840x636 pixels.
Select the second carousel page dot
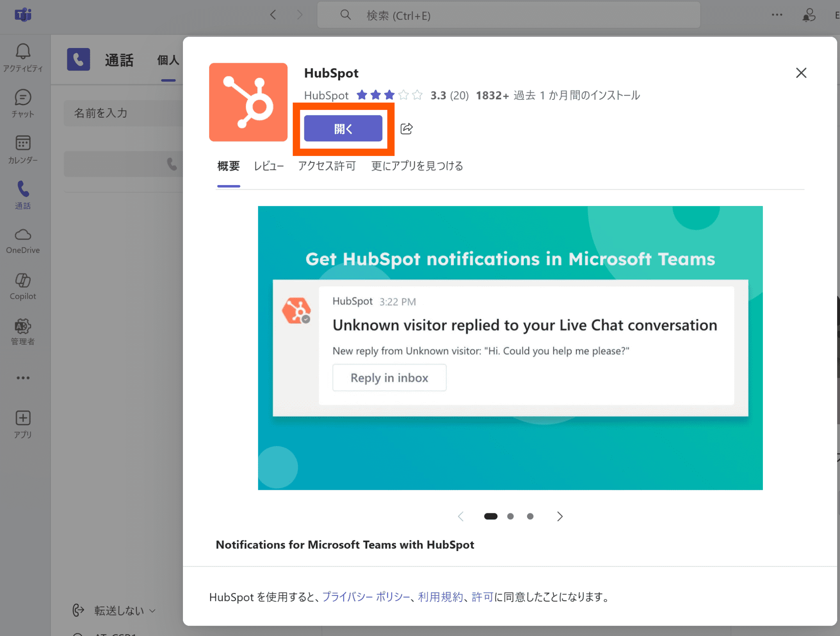click(x=510, y=516)
